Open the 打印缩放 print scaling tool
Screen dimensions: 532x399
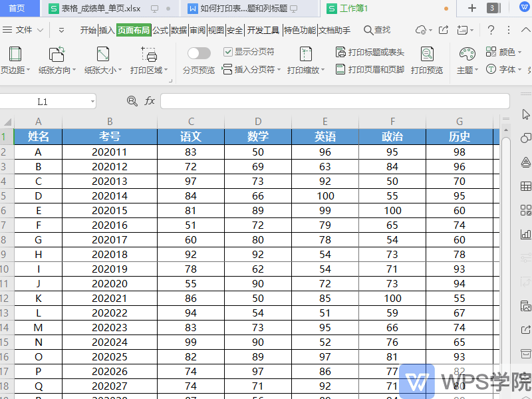point(306,61)
